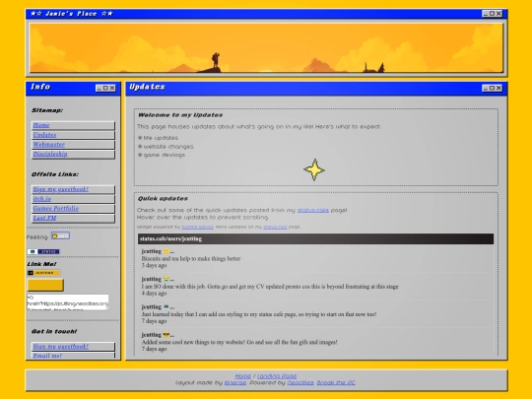
Task: Open the Home link in the Sitemap list
Action: (41, 125)
